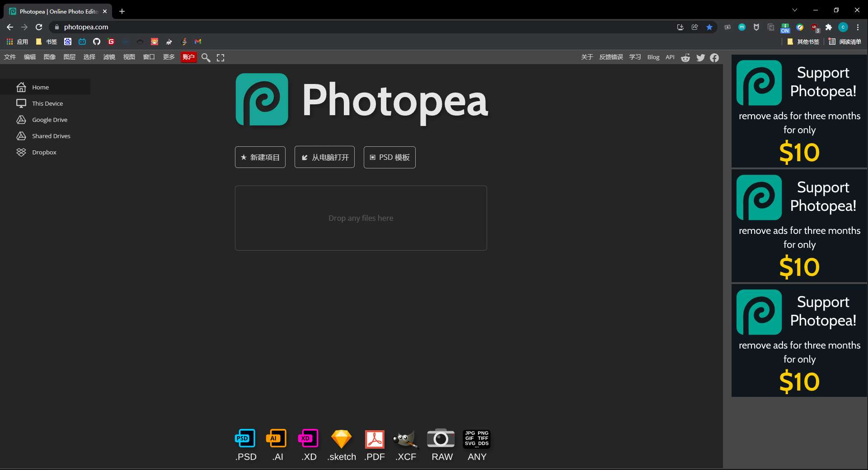Click the Reddit icon in the top bar
868x470 pixels.
coord(685,57)
